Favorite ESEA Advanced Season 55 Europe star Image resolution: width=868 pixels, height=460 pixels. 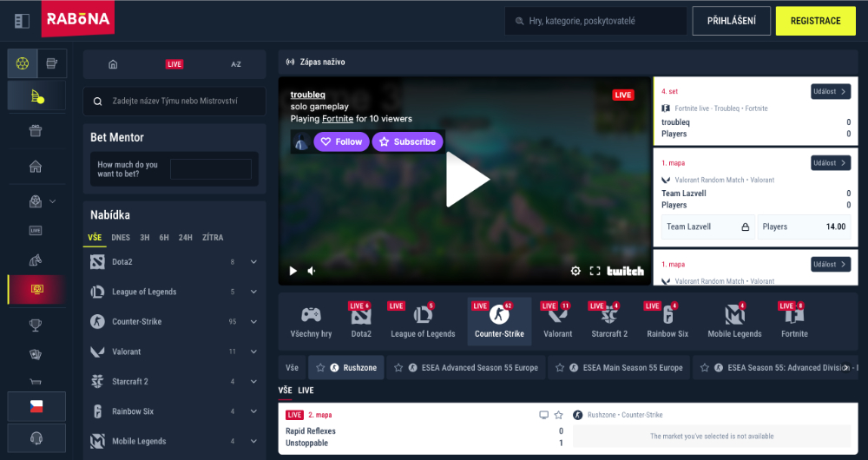pyautogui.click(x=398, y=367)
